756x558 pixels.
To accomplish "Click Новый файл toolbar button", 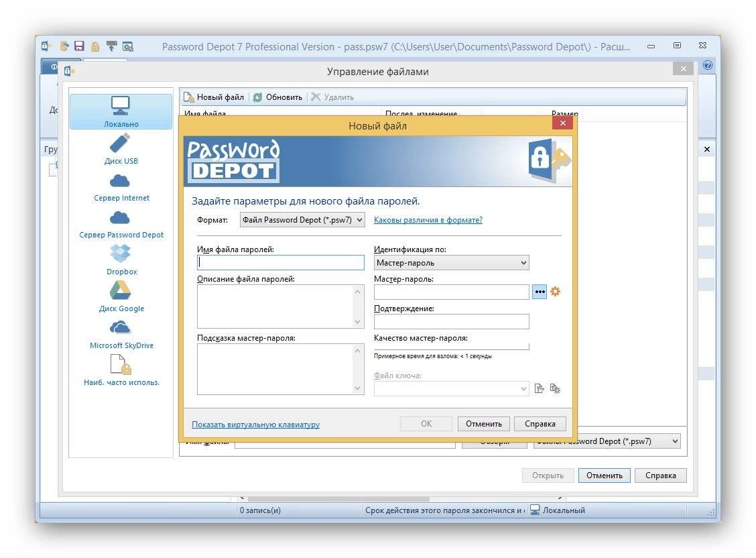I will click(x=214, y=97).
